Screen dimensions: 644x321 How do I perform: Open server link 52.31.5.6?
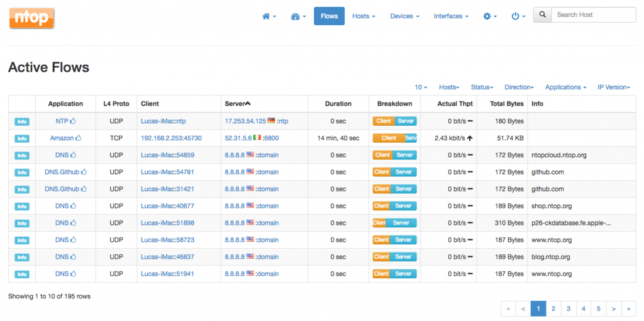[238, 138]
